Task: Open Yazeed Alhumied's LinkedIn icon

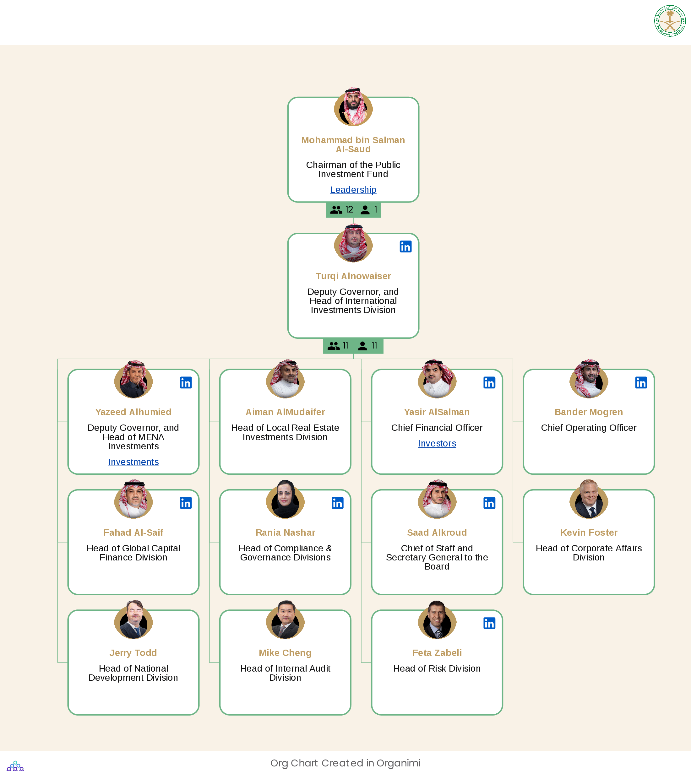Action: coord(186,382)
